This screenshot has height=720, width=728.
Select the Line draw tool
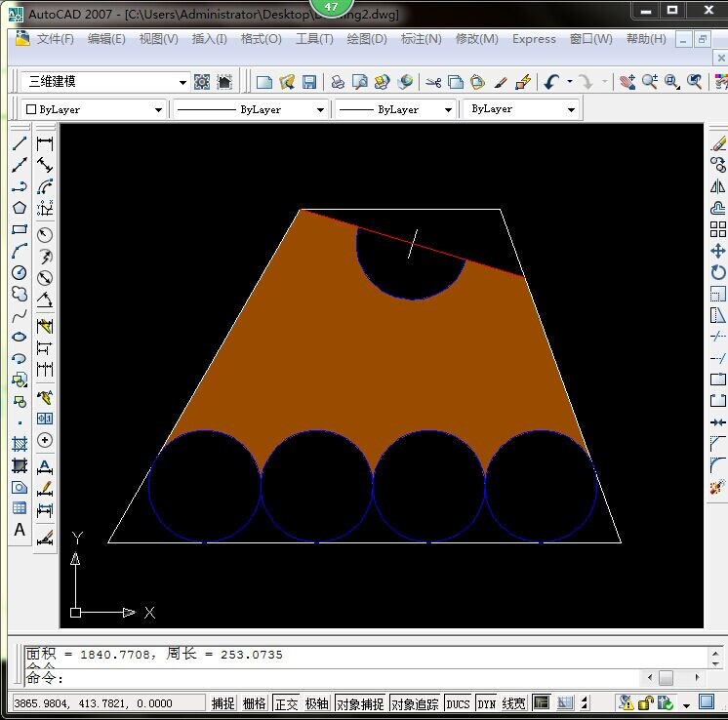20,143
